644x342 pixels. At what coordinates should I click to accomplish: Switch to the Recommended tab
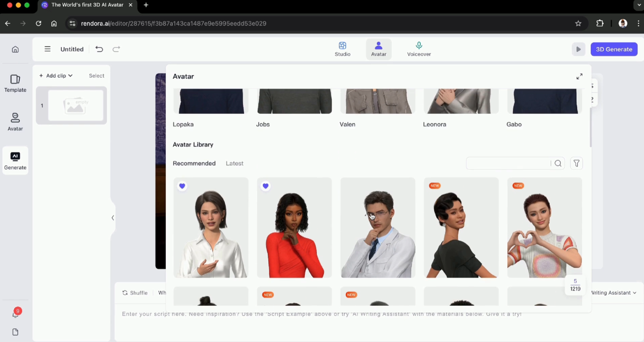click(194, 163)
